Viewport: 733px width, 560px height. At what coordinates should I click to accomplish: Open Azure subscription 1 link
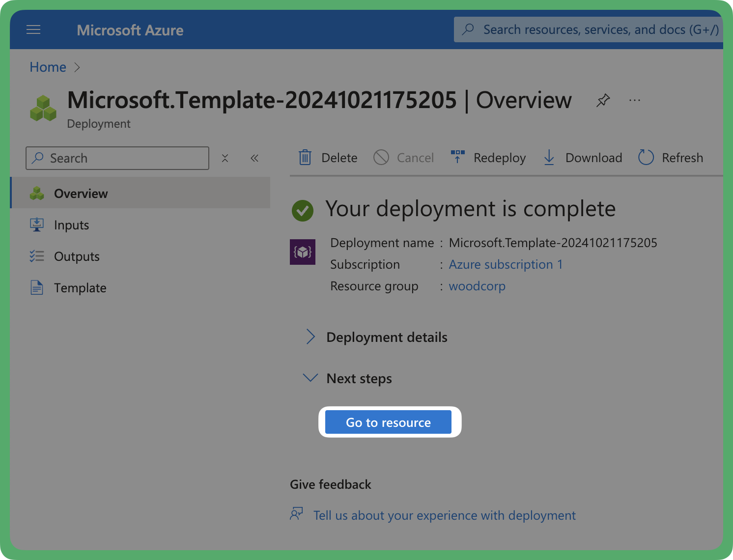pos(506,264)
